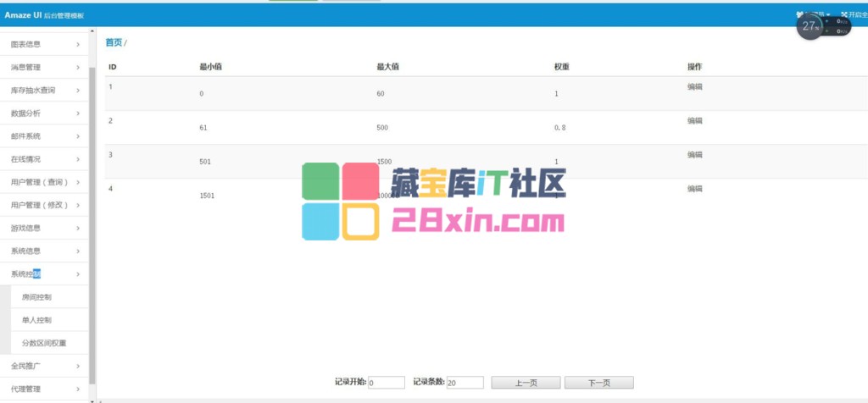Click the 权重 column header
This screenshot has width=868, height=403.
point(562,67)
